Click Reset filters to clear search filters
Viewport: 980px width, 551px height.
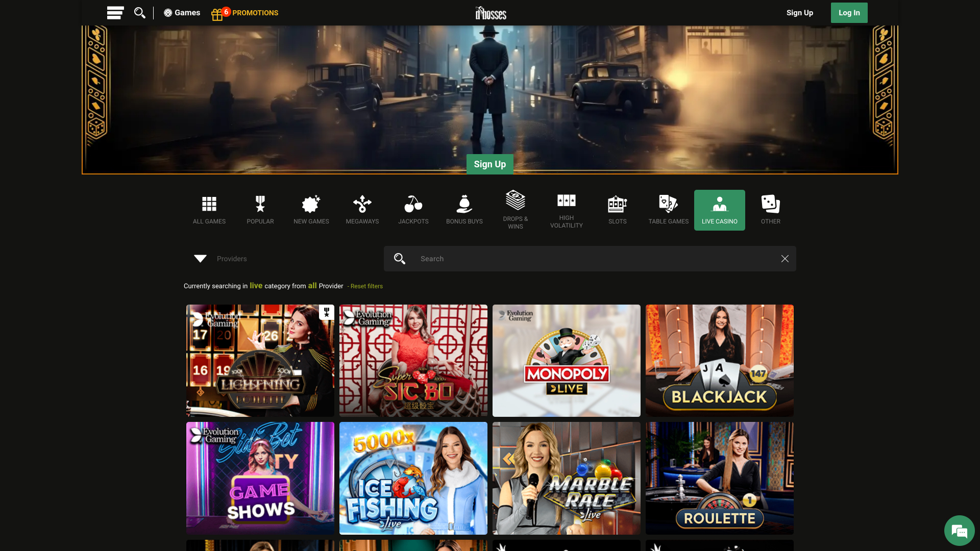tap(365, 286)
